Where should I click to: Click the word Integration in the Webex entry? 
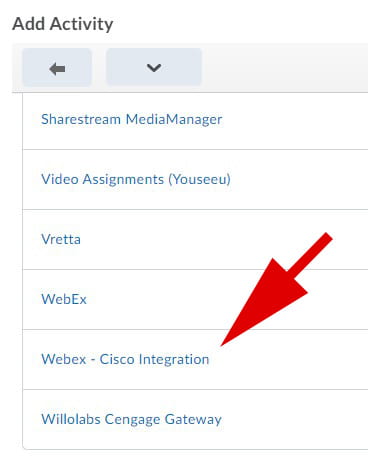point(174,359)
